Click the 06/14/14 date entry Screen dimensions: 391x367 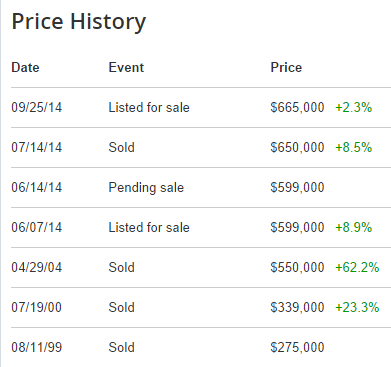click(x=37, y=187)
